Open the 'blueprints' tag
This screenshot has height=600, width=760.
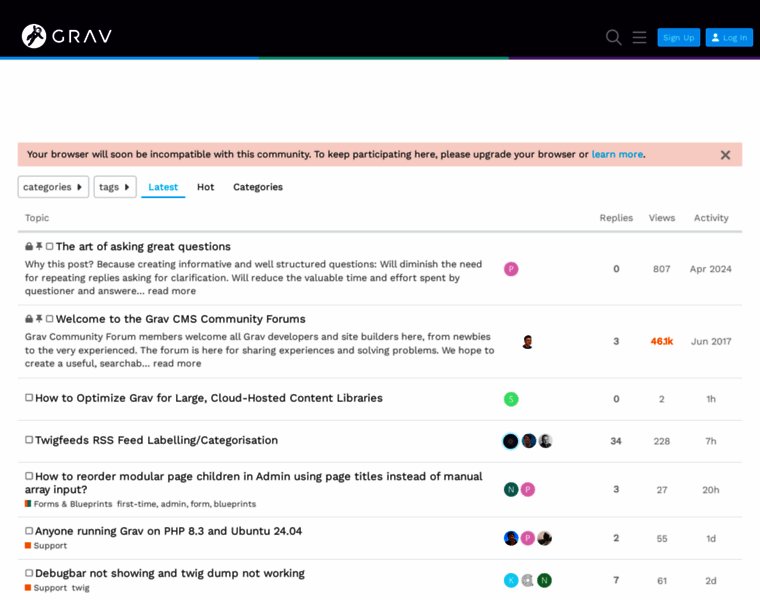tap(235, 504)
